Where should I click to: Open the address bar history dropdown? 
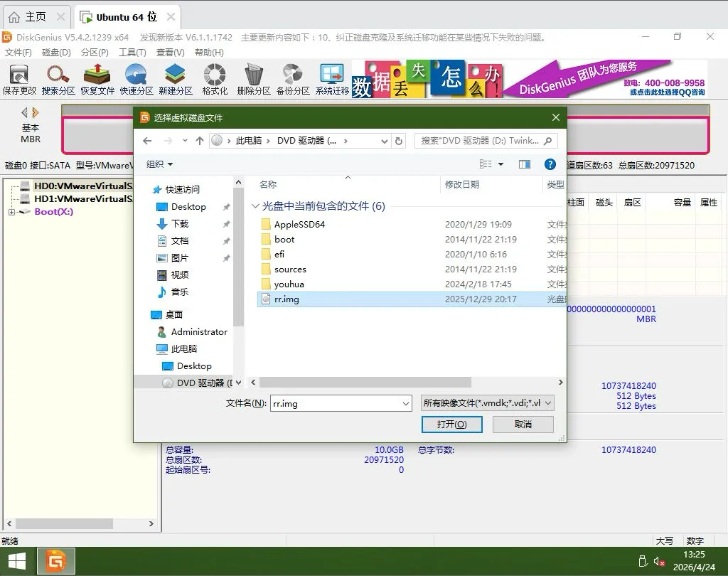(385, 142)
